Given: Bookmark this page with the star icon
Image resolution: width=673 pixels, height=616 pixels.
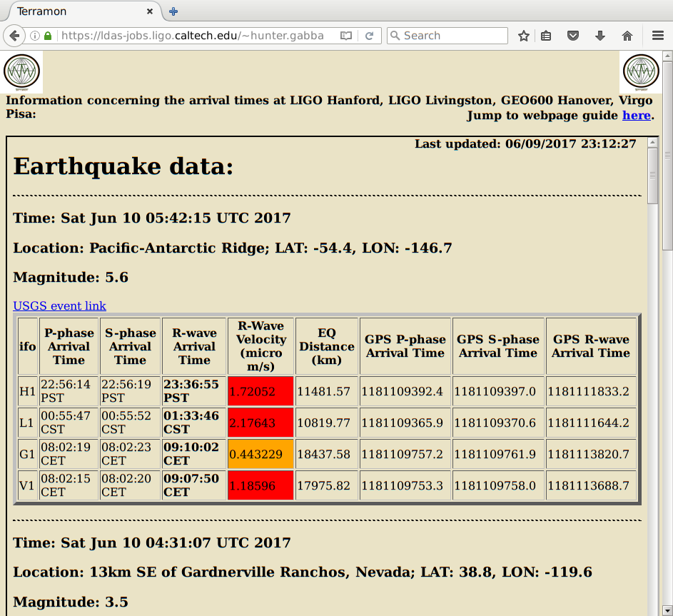Looking at the screenshot, I should click(x=524, y=36).
